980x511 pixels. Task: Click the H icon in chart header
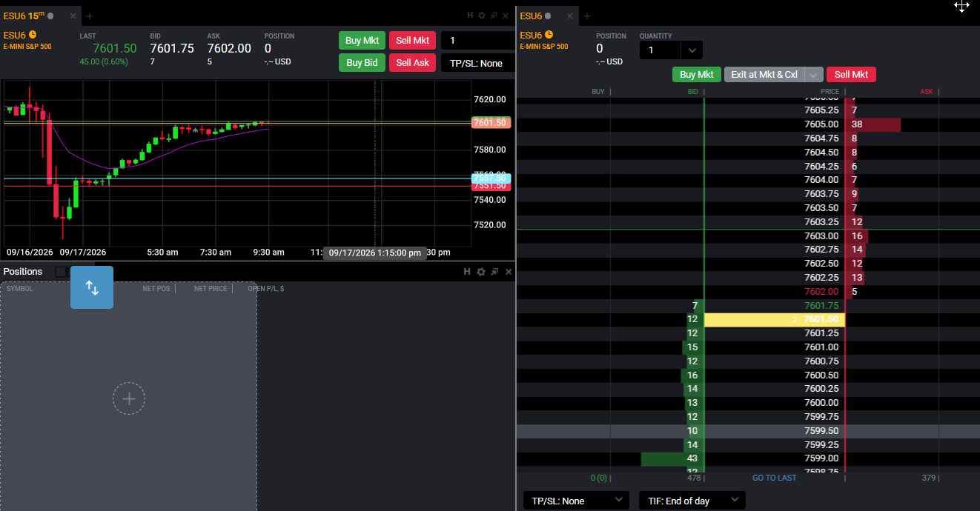tap(470, 16)
